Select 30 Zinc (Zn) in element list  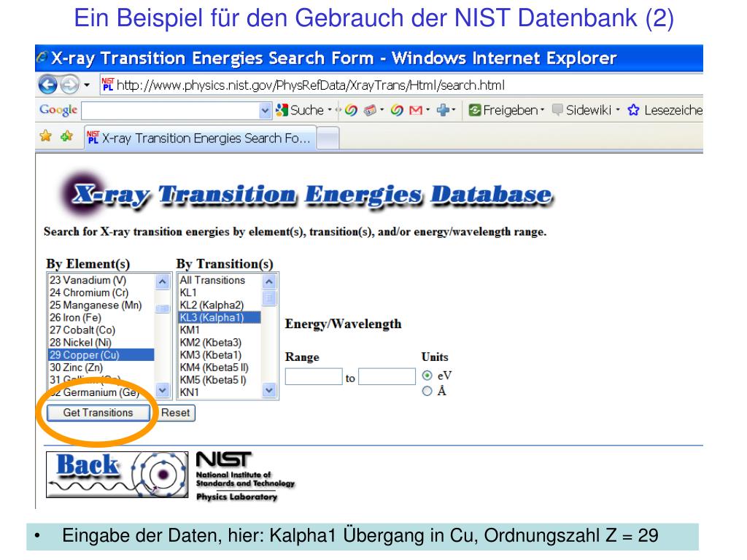[101, 367]
